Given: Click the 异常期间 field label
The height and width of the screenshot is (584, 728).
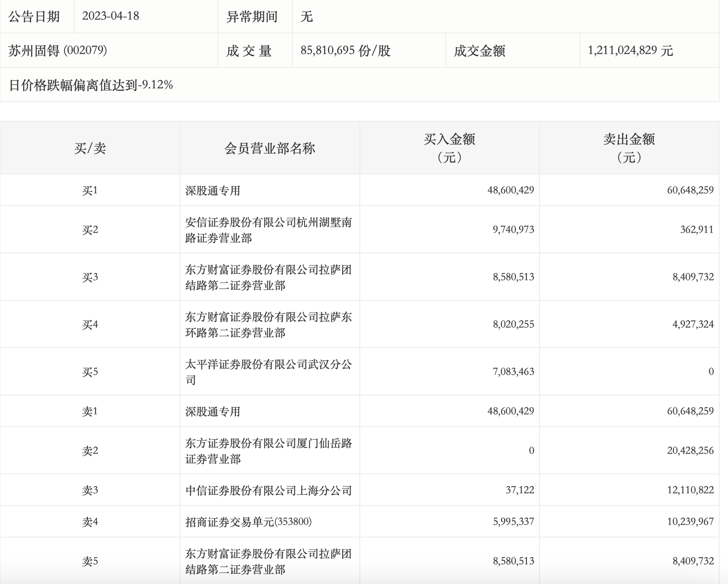Looking at the screenshot, I should (x=252, y=17).
